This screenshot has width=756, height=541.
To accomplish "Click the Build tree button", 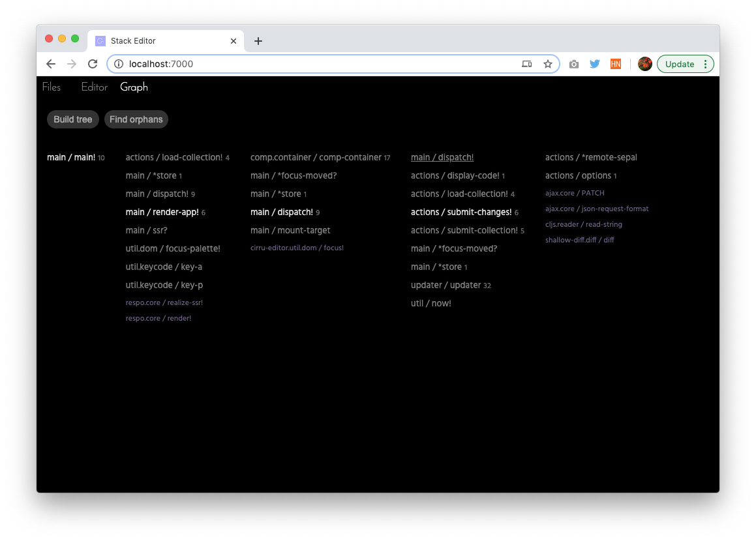I will (x=73, y=119).
